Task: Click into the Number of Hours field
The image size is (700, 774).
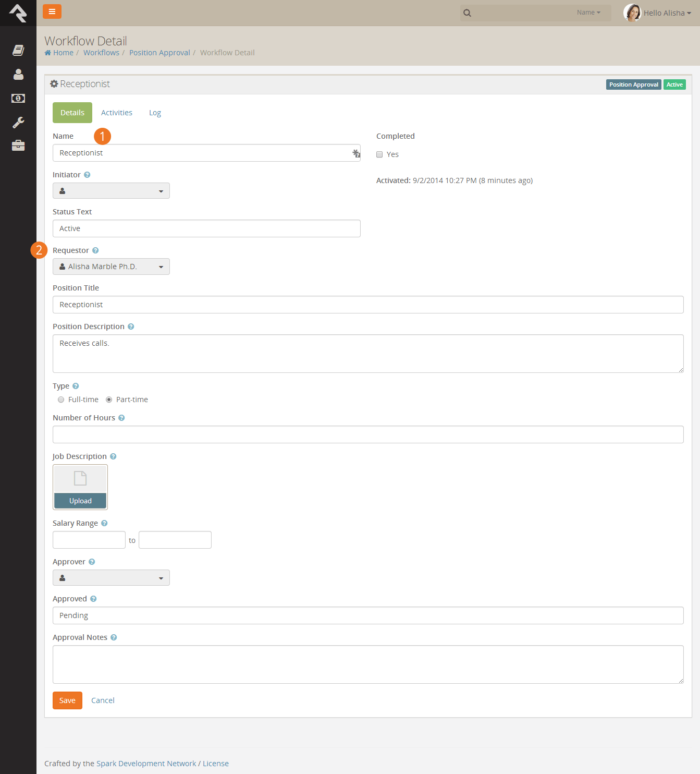Action: [368, 434]
